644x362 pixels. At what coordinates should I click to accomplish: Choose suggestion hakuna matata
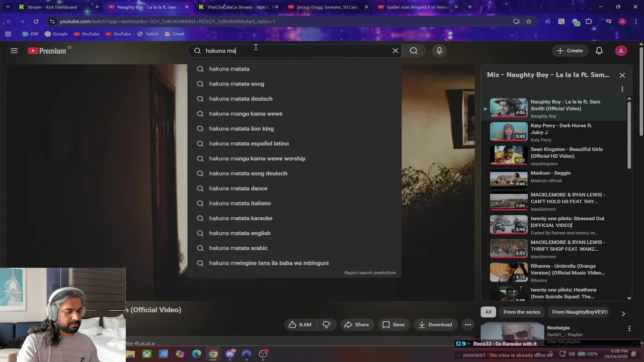[x=295, y=69]
